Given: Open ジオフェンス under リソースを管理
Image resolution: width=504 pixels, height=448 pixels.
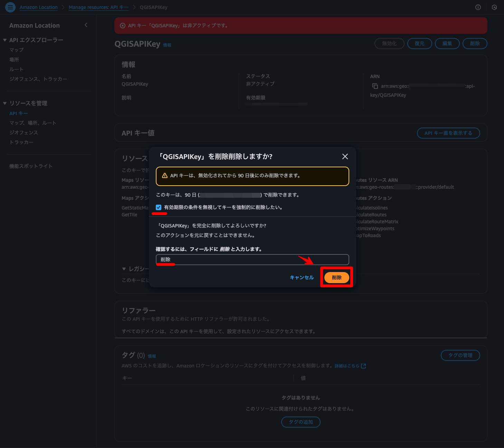Looking at the screenshot, I should pyautogui.click(x=23, y=132).
